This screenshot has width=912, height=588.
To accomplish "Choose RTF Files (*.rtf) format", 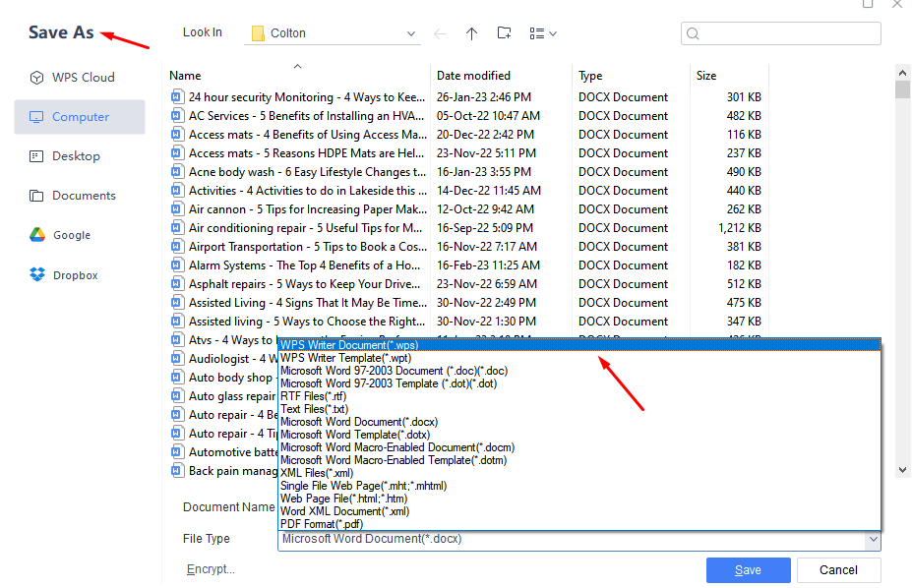I will [579, 396].
